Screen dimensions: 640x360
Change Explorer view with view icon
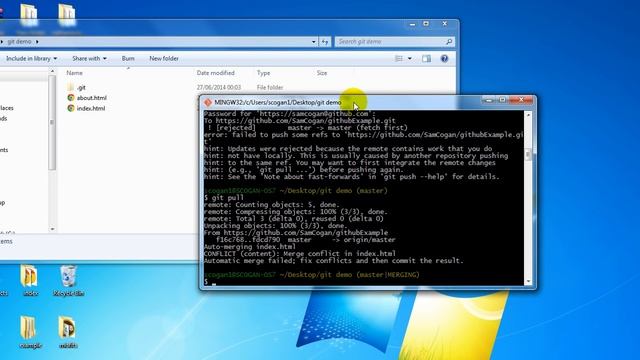399,59
